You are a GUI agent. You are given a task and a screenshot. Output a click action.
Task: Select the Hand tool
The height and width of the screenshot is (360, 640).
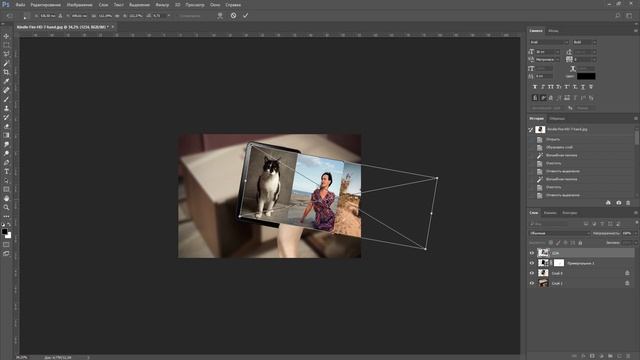(x=6, y=198)
